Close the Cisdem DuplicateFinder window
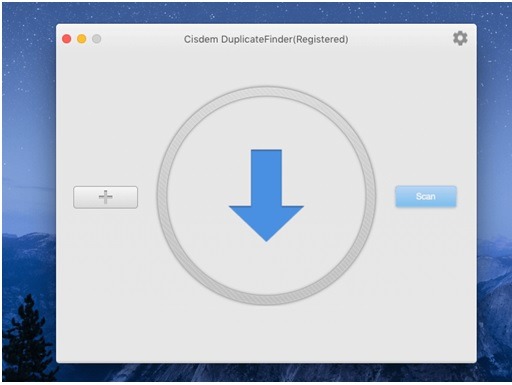The width and height of the screenshot is (512, 385). coord(67,39)
